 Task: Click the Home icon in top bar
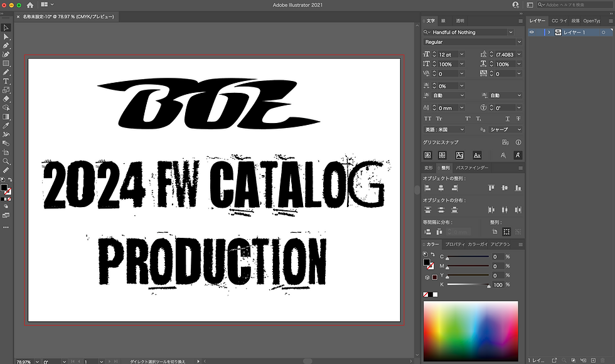click(x=30, y=5)
